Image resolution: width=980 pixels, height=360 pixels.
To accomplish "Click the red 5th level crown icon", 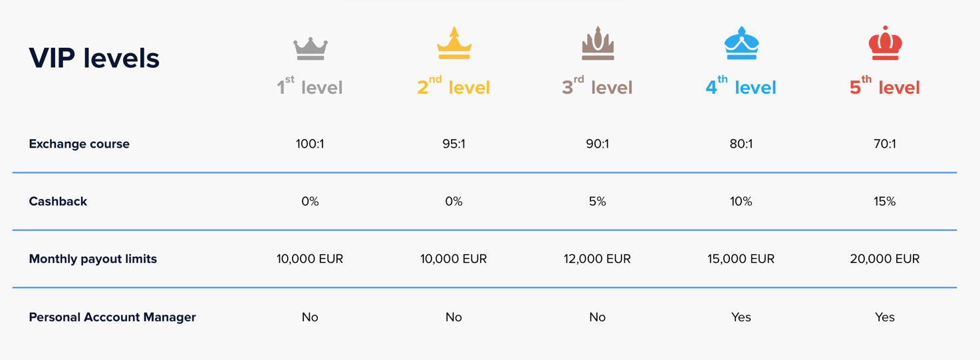I will click(x=885, y=43).
